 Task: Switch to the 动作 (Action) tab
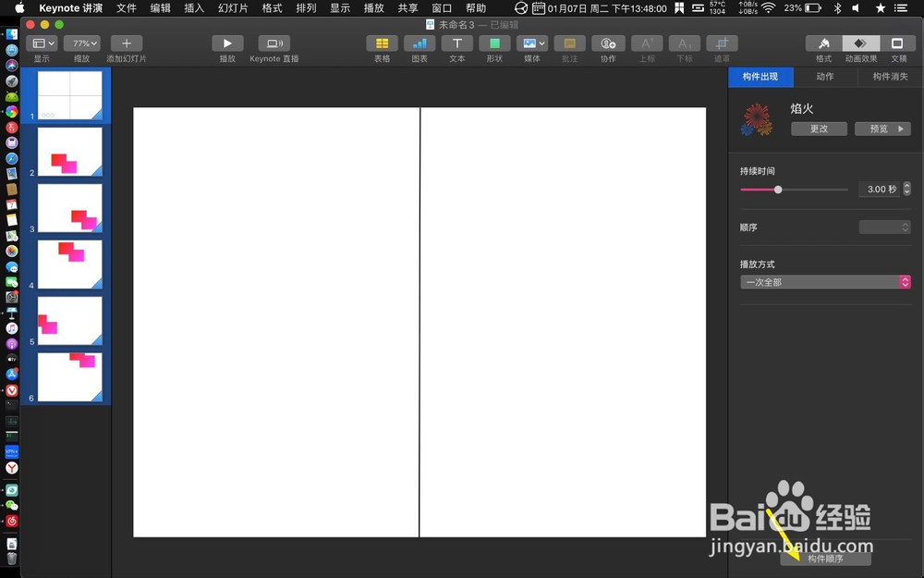tap(826, 77)
